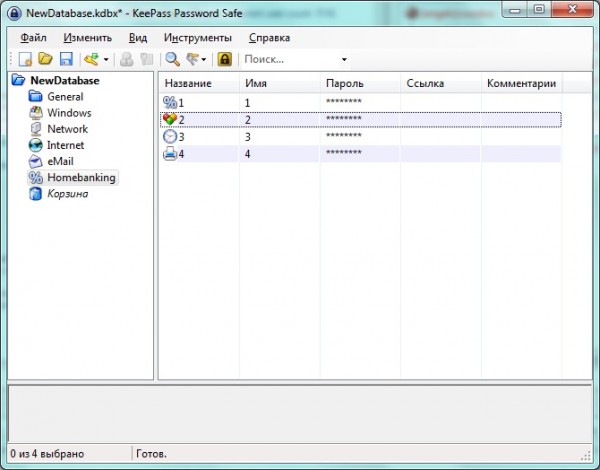
Task: Sort by the Пароль column header
Action: click(360, 83)
